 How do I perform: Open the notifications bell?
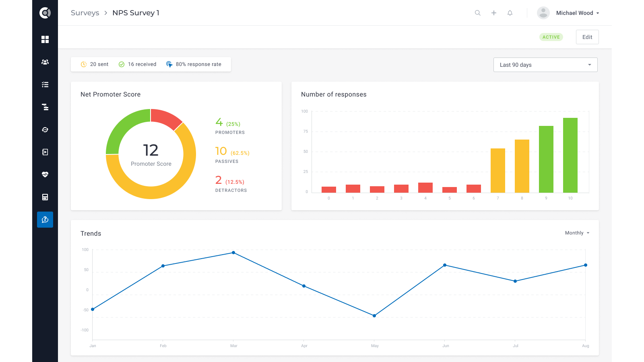[x=510, y=13]
